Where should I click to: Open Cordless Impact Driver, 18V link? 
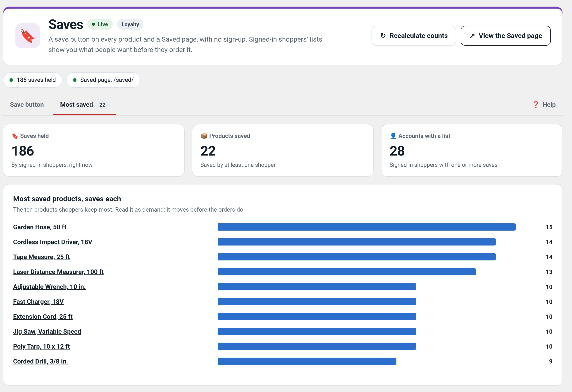coord(53,242)
